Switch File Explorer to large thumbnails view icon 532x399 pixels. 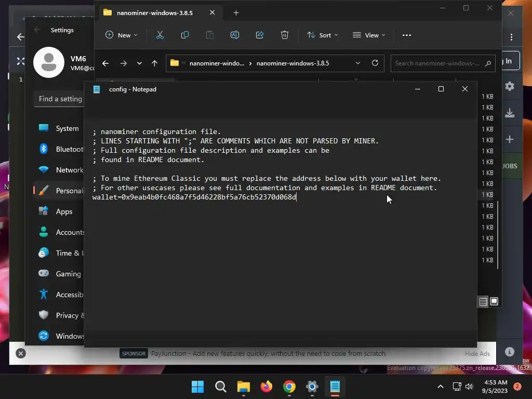click(495, 301)
